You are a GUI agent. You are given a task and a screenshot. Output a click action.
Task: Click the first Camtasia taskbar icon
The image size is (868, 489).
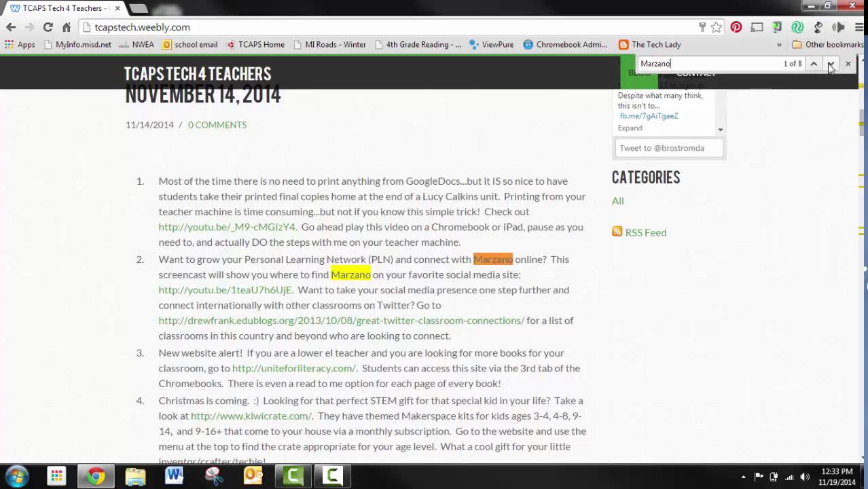(293, 476)
